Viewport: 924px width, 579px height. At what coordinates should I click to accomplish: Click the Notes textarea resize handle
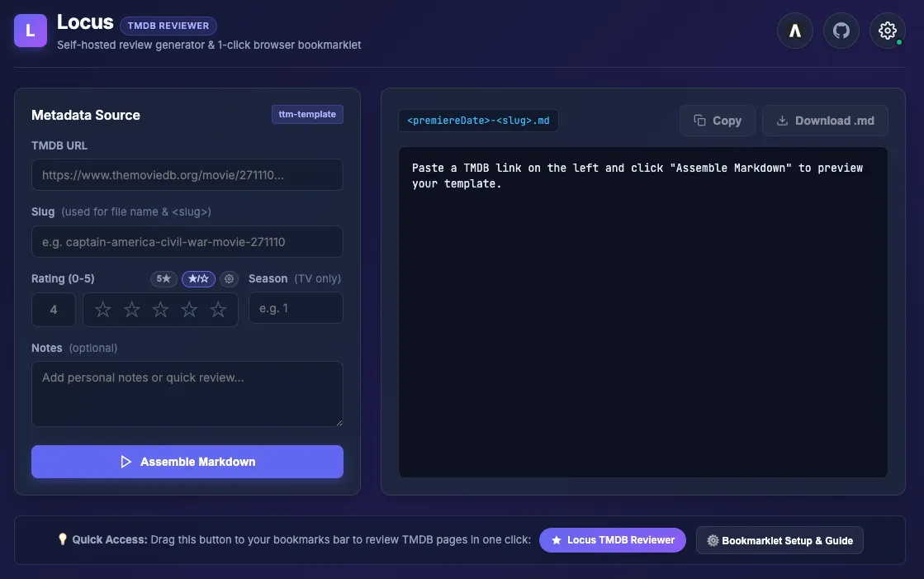coord(339,422)
